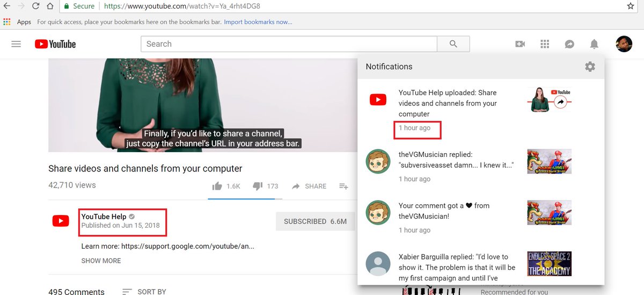Open Share videos notification thumbnail
644x295 pixels.
tap(550, 99)
